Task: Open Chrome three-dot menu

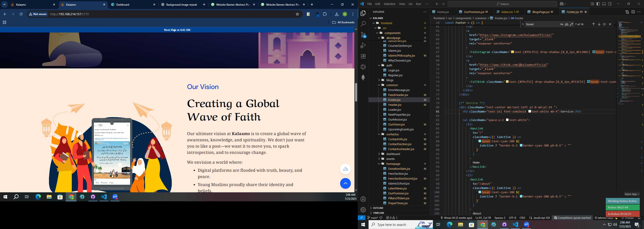Action: coord(353,14)
